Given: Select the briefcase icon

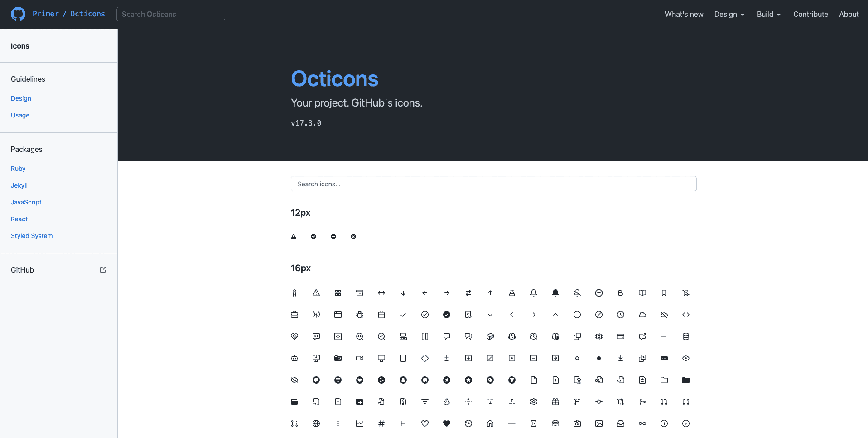Looking at the screenshot, I should coord(294,315).
